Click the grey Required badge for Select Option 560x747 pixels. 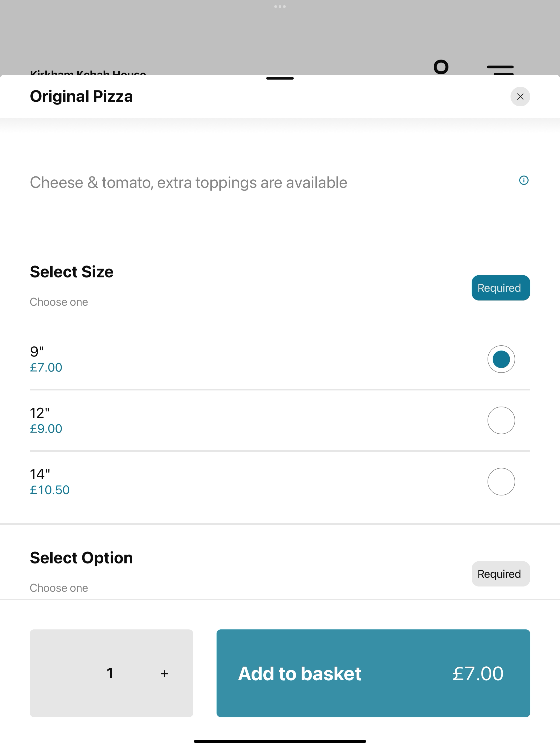(501, 574)
